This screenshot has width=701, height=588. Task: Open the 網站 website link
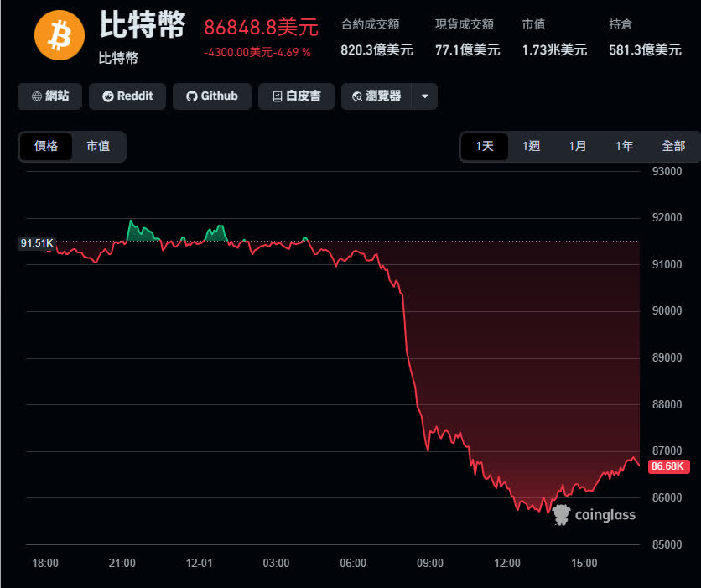49,96
